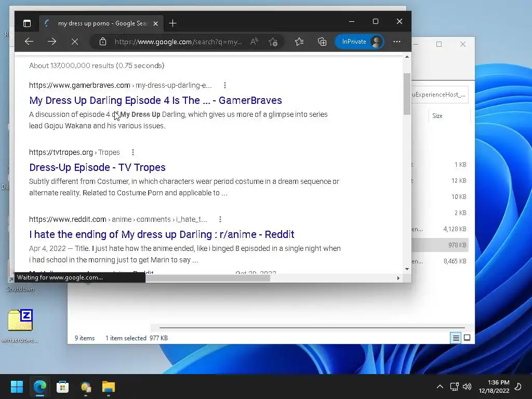The width and height of the screenshot is (532, 399).
Task: Open focus assist moon icon
Action: 518,387
